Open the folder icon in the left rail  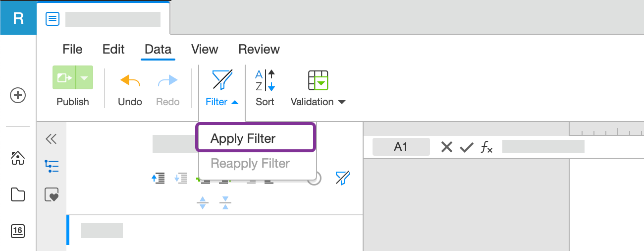pyautogui.click(x=18, y=194)
